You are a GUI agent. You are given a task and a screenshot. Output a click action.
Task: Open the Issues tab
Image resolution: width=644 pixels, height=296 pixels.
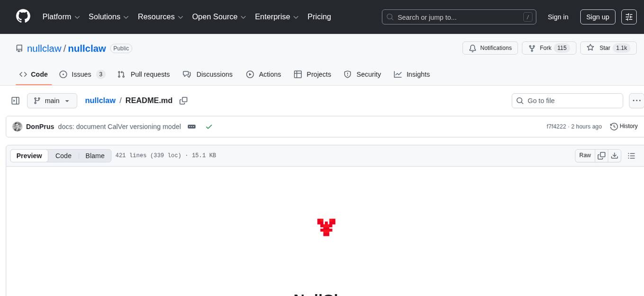click(x=81, y=74)
